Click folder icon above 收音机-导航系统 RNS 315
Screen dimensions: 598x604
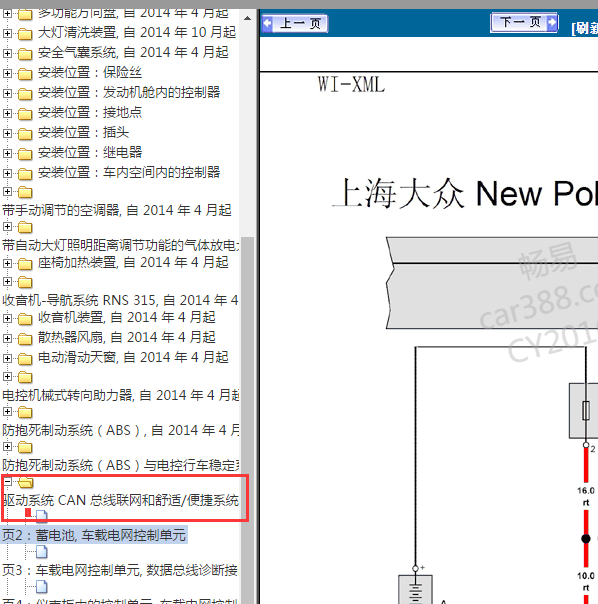[x=25, y=282]
